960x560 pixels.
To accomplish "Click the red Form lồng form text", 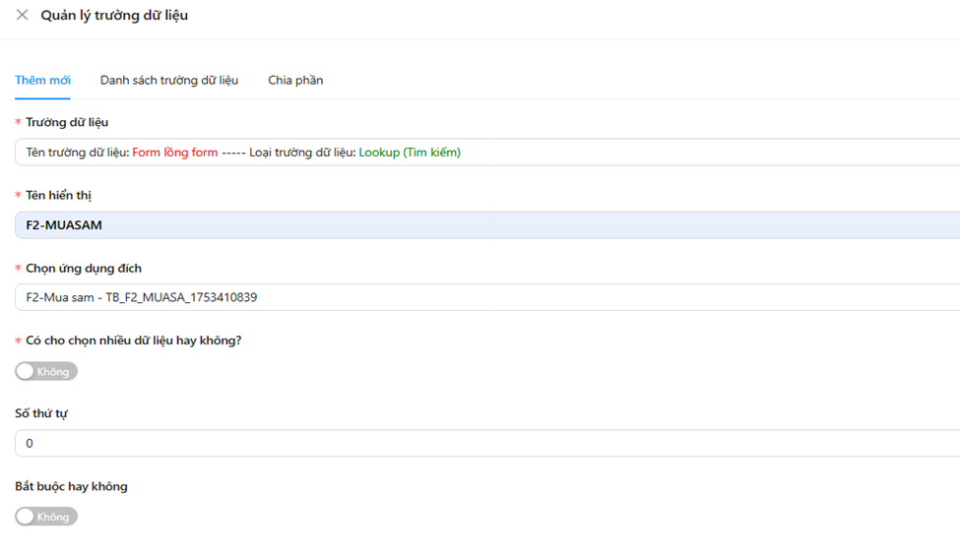I will (174, 153).
